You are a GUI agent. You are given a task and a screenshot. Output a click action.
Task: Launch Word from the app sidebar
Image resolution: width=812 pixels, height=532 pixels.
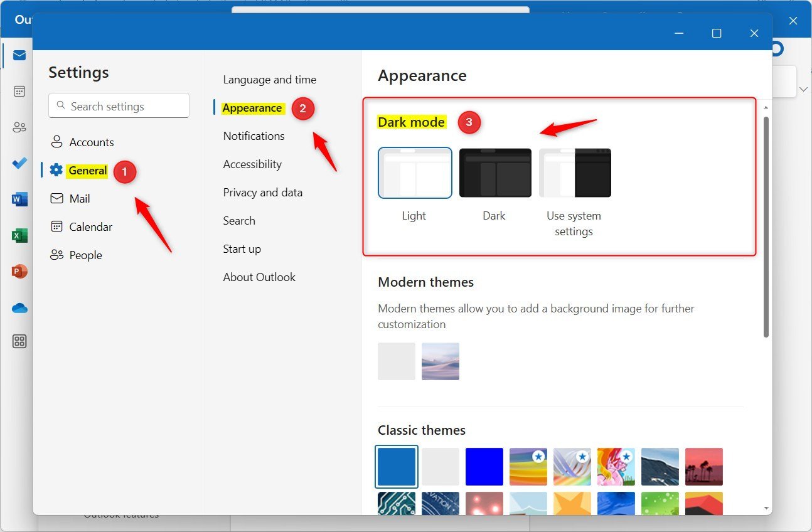pyautogui.click(x=19, y=199)
